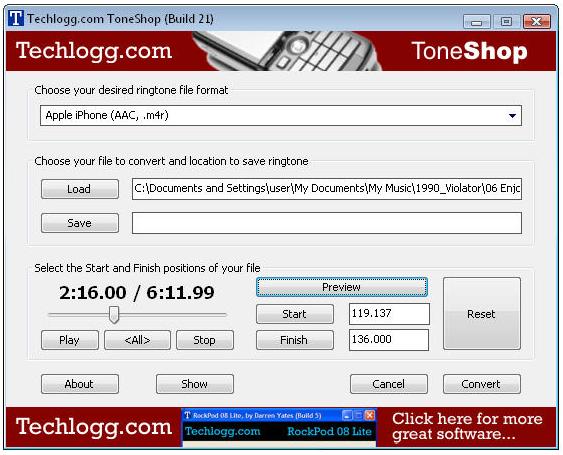Image resolution: width=563 pixels, height=455 pixels.
Task: Focus the Finish value field 136.000
Action: tap(389, 340)
